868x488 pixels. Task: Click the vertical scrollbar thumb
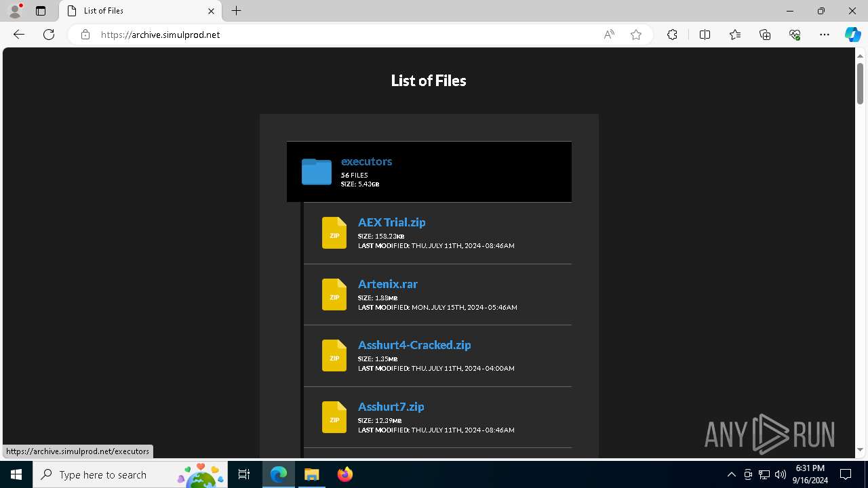point(861,83)
